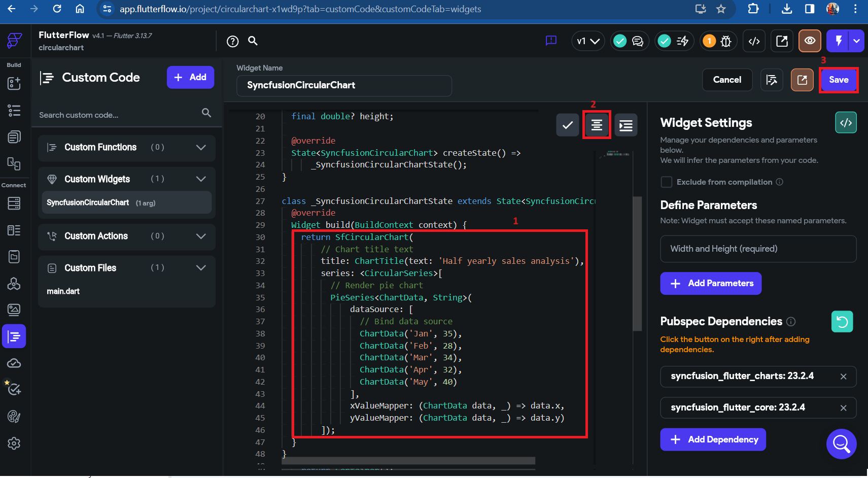
Task: Collapse the Custom Actions section
Action: pos(201,236)
